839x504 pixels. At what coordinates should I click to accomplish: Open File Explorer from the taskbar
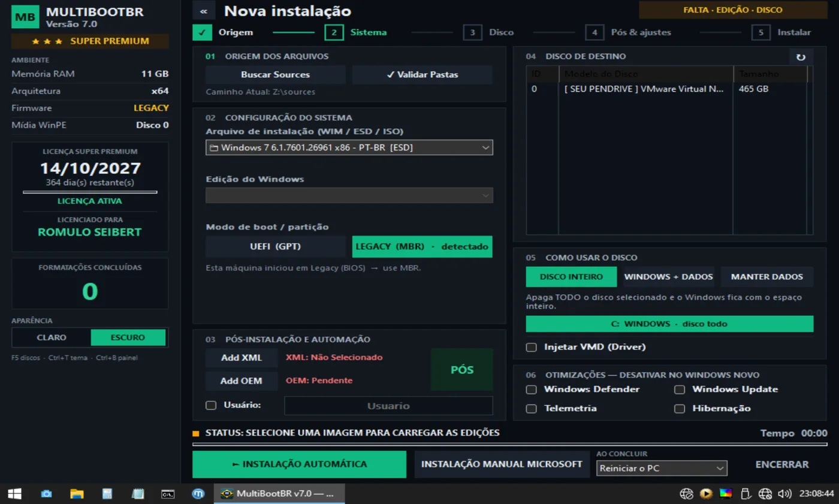[x=77, y=494]
